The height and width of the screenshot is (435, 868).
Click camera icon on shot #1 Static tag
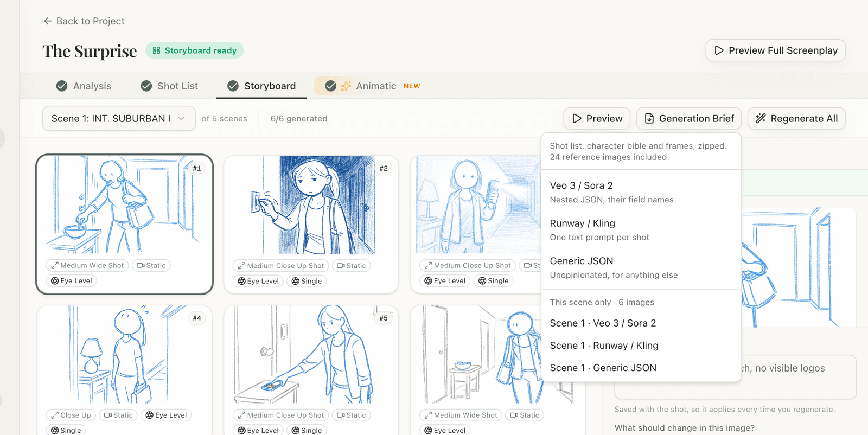pyautogui.click(x=141, y=266)
